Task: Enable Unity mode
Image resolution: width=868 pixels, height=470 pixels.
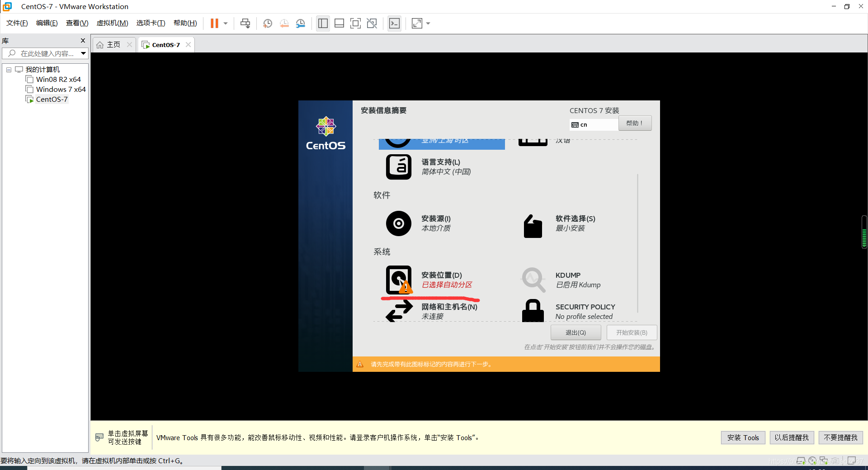Action: (372, 23)
